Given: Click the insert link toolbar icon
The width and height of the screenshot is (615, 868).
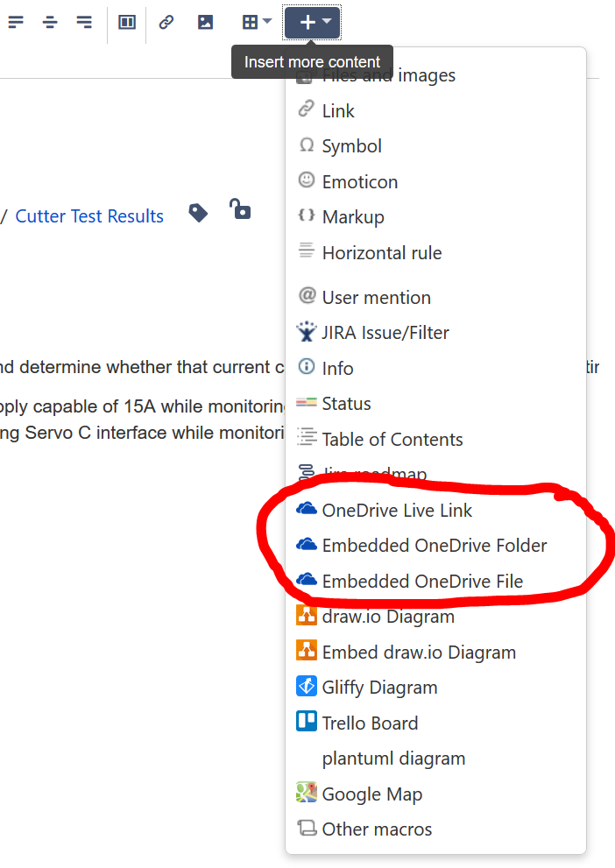Looking at the screenshot, I should 166,22.
